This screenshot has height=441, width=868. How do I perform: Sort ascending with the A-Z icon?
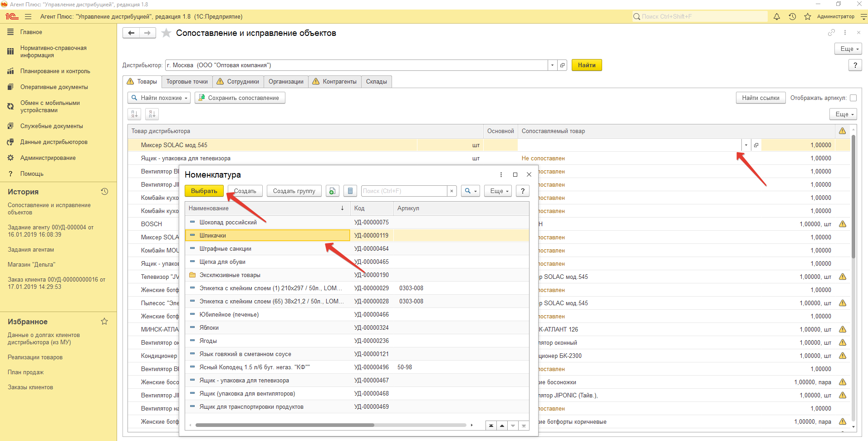click(135, 114)
